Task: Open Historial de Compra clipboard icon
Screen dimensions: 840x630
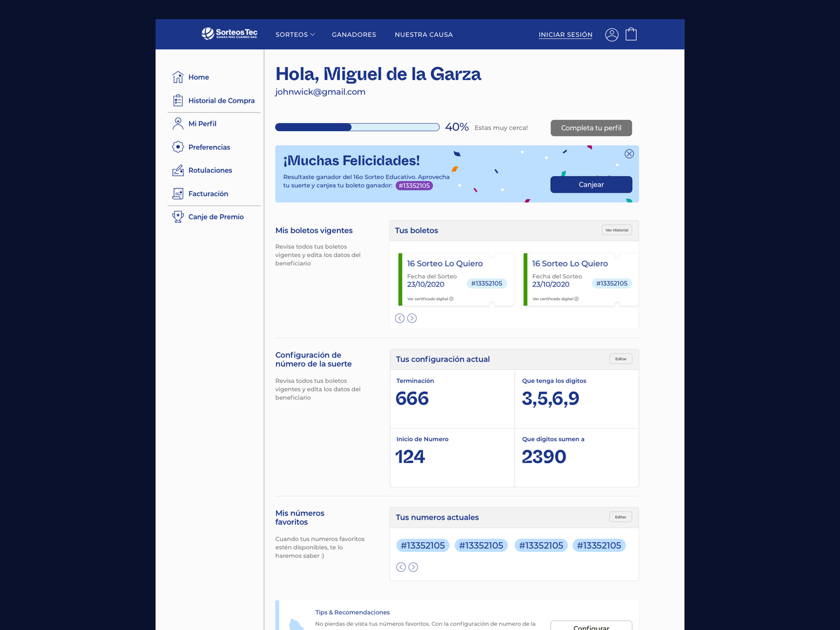Action: 178,100
